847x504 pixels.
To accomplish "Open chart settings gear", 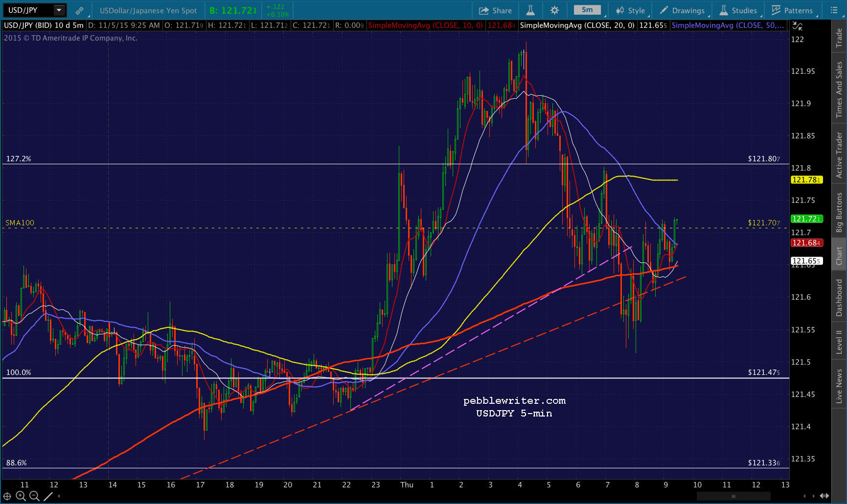I will [554, 10].
